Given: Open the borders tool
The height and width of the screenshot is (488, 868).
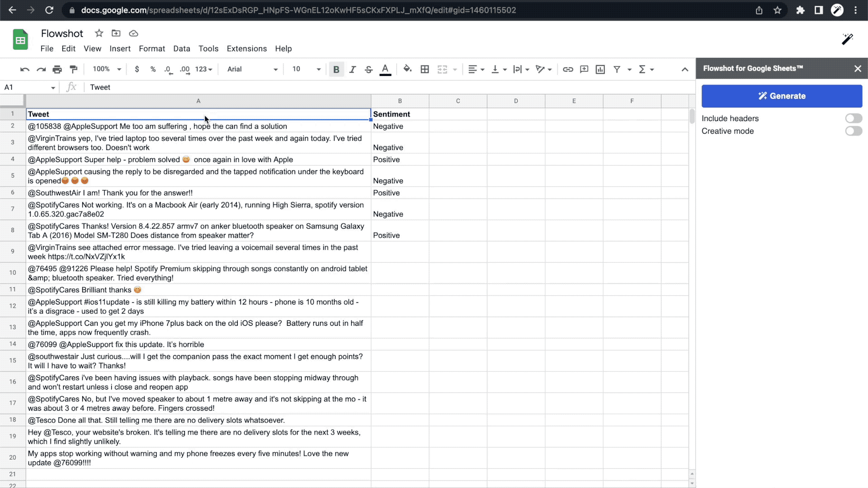Looking at the screenshot, I should coord(425,69).
